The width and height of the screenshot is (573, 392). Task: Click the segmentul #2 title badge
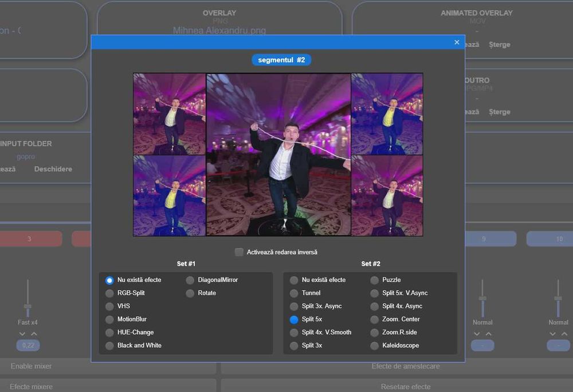[x=281, y=60]
